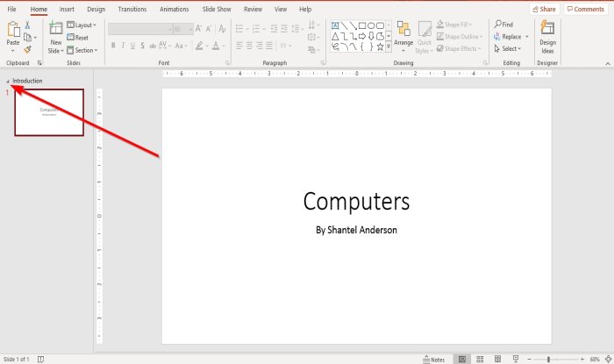Image resolution: width=614 pixels, height=364 pixels.
Task: Select slide 1 thumbnail
Action: (49, 112)
